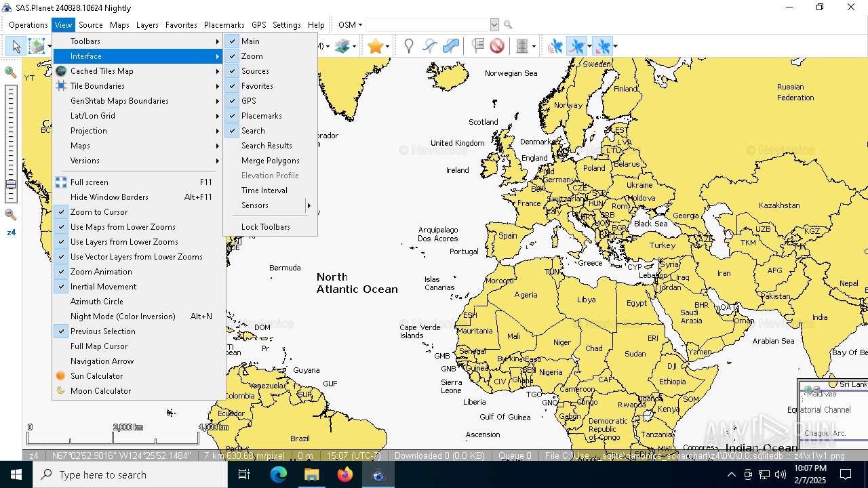
Task: Add a new placemark pin
Action: click(x=409, y=46)
